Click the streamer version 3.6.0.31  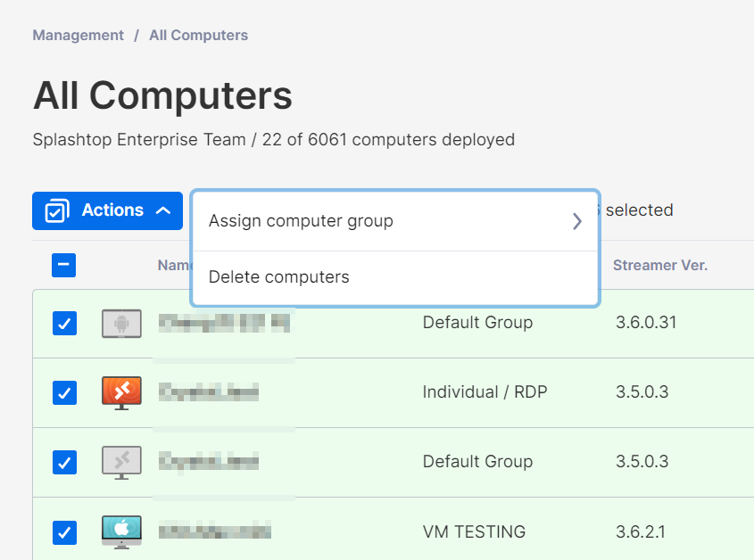(646, 322)
